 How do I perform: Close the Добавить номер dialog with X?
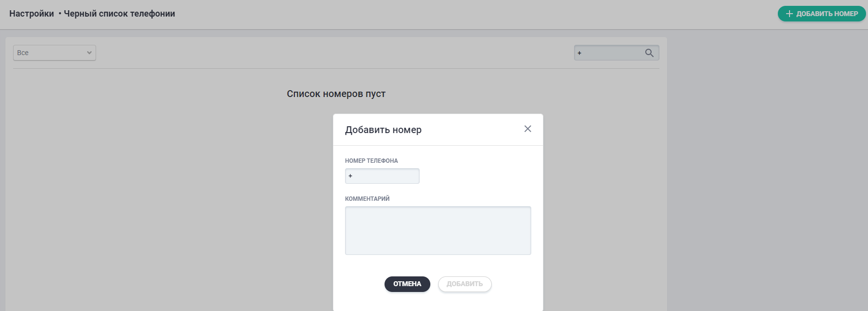(527, 129)
